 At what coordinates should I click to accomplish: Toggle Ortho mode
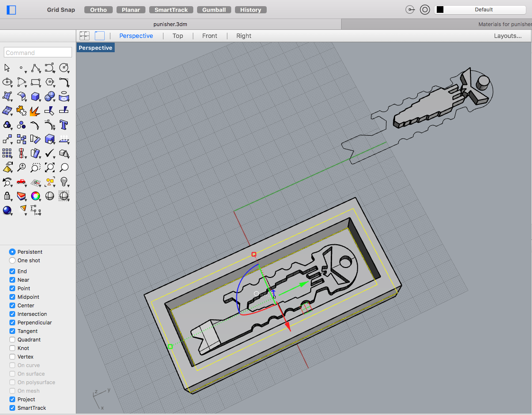coord(99,10)
